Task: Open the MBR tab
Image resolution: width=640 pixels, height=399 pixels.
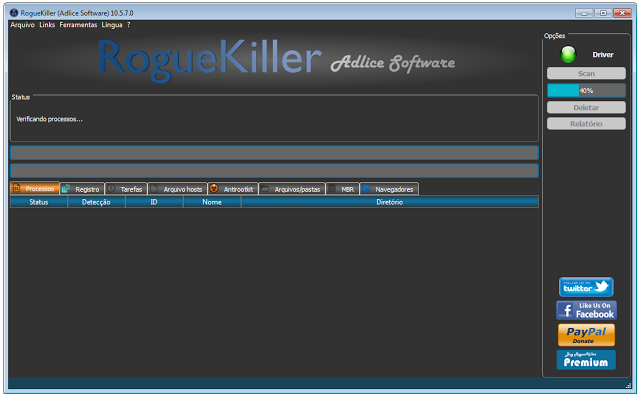Action: point(342,189)
